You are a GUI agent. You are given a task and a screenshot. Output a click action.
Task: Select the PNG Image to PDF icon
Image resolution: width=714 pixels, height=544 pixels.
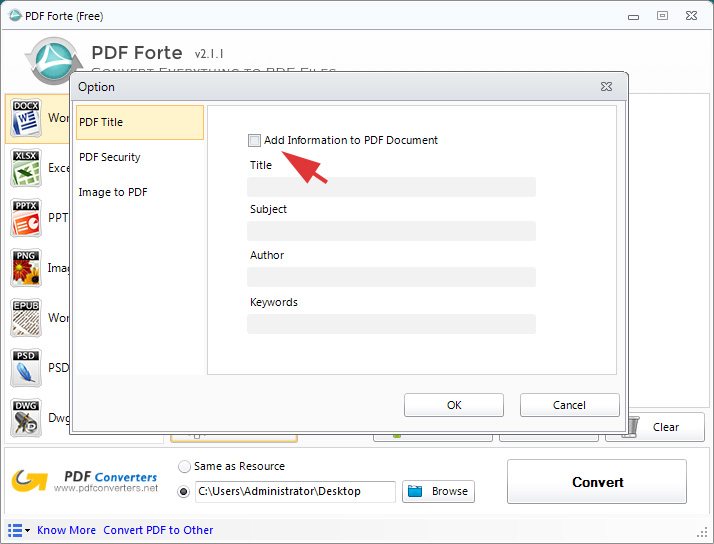tap(26, 268)
